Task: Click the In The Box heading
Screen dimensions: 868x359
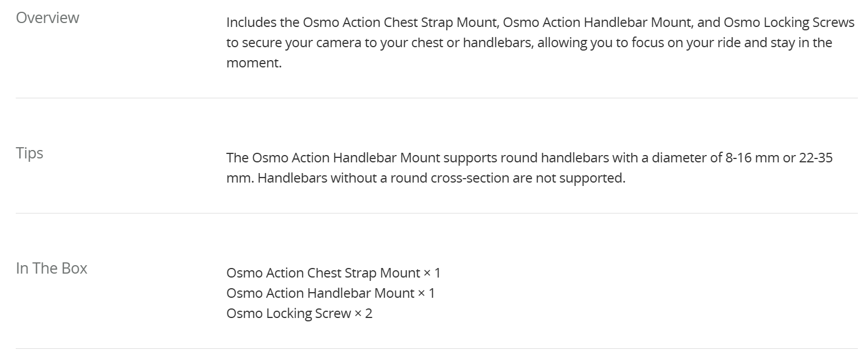Action: (x=52, y=269)
